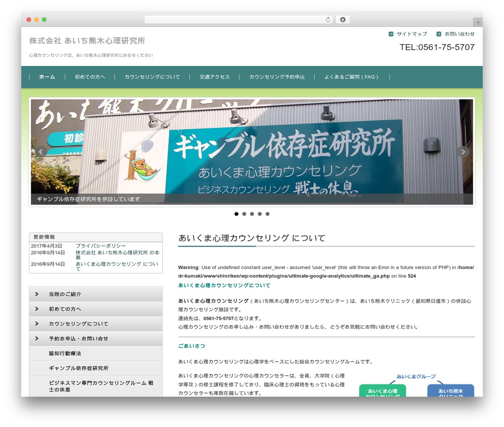This screenshot has width=504, height=427.
Task: Click the browser address bar
Action: pos(238,20)
